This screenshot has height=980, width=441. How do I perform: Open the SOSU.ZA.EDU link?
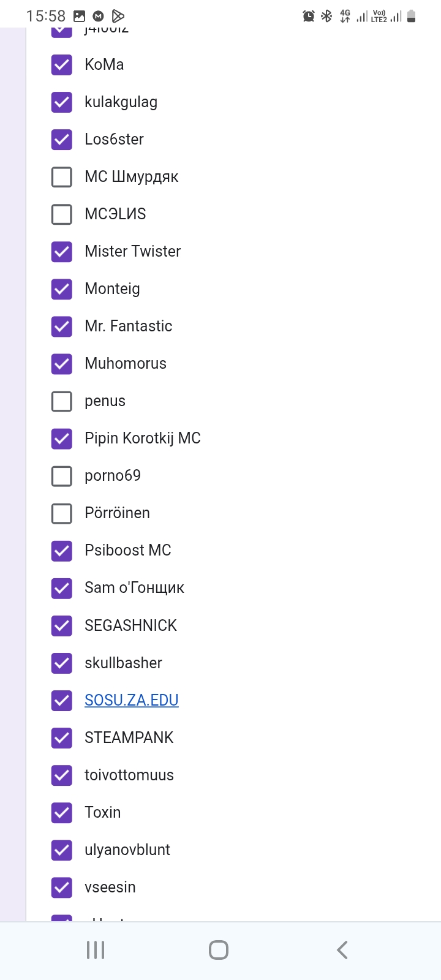coord(132,700)
